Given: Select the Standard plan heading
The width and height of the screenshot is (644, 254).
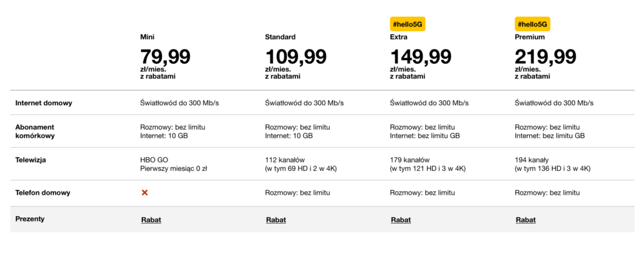Looking at the screenshot, I should pos(280,37).
